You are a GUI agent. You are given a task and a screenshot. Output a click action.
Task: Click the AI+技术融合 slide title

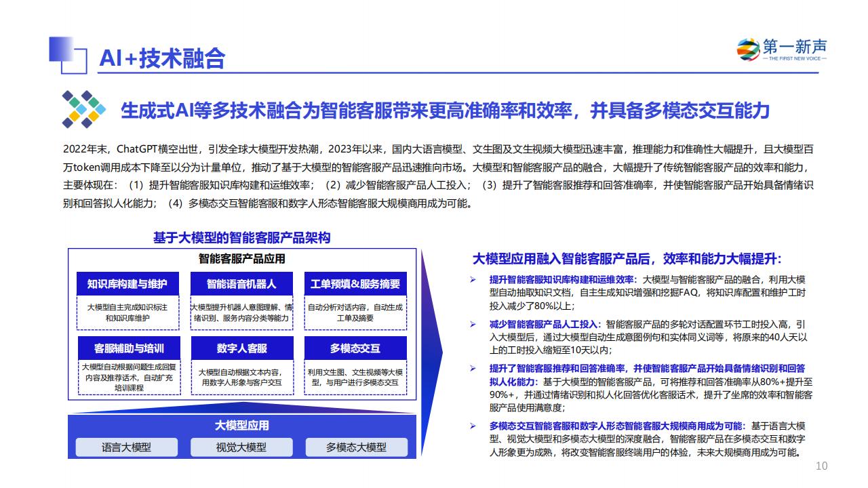[162, 58]
